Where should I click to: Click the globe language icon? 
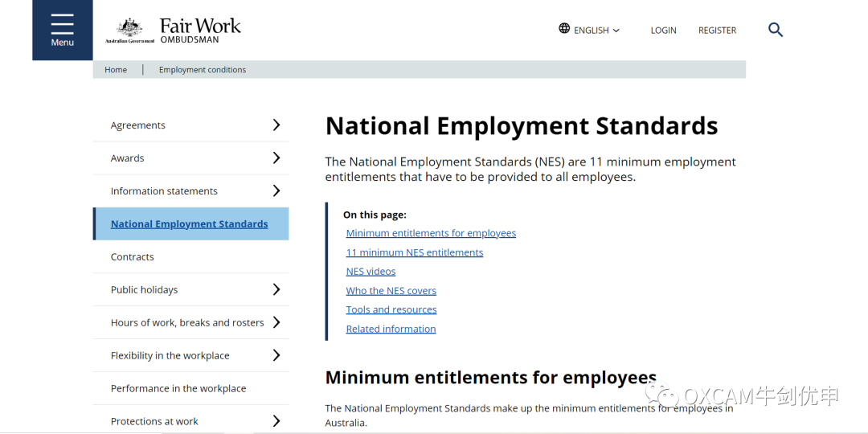[564, 28]
